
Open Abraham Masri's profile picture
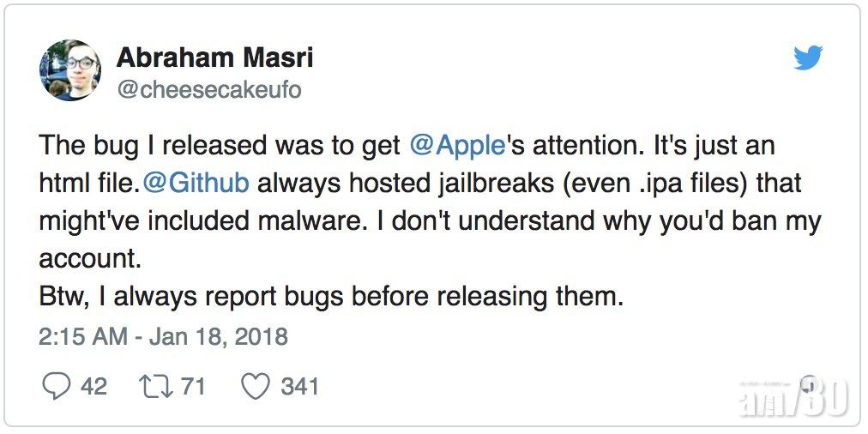point(70,70)
